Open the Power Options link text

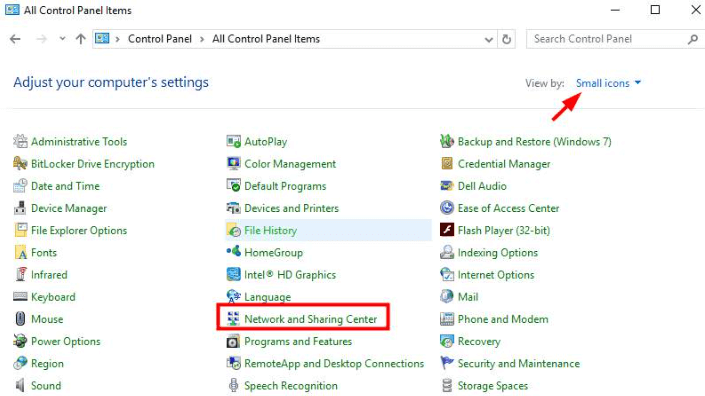click(x=66, y=342)
